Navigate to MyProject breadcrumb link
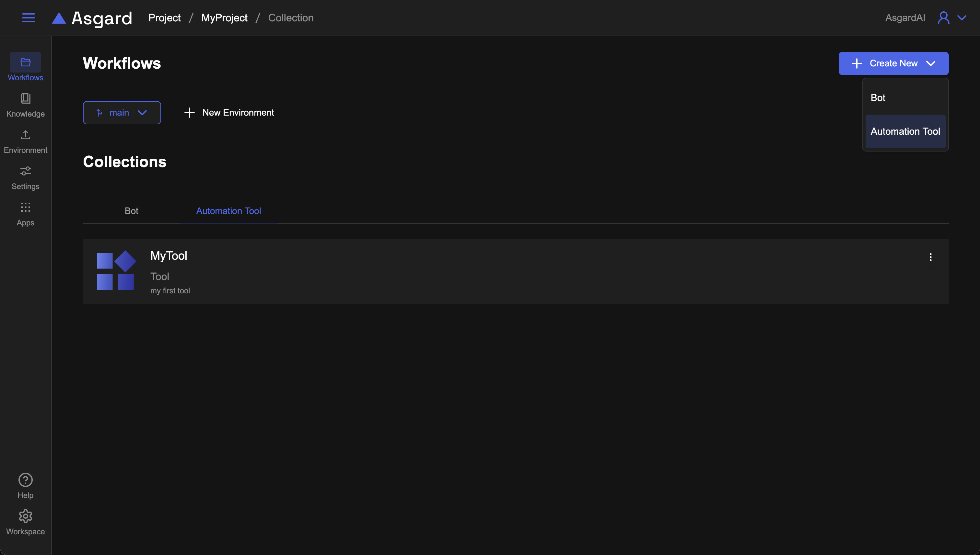980x555 pixels. click(x=224, y=18)
